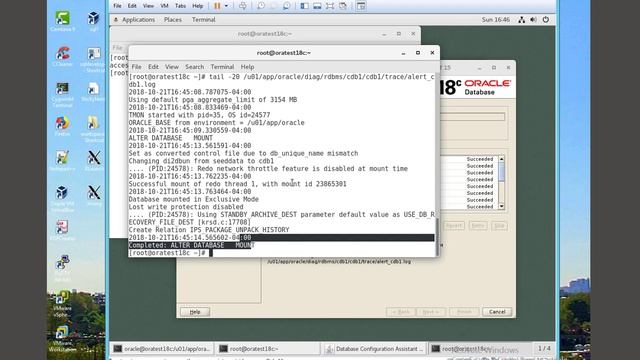Open the VMware View menu
The width and height of the screenshot is (640, 360).
point(148,6)
